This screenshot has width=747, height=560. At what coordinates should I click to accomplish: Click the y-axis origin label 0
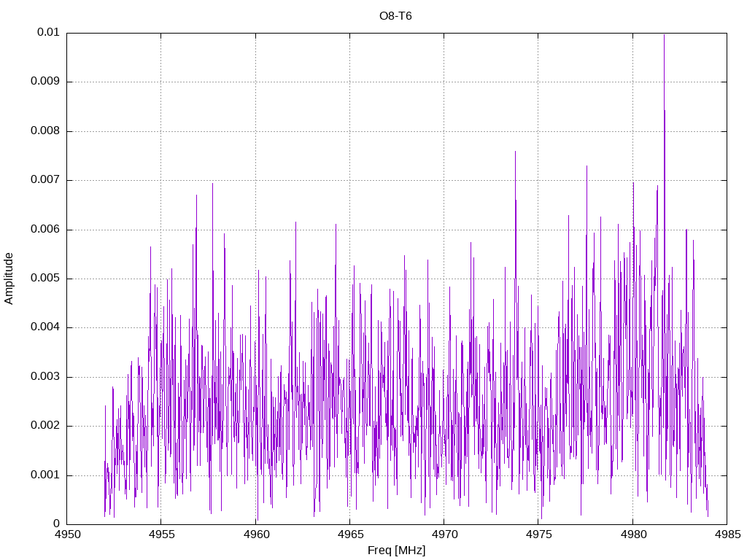(56, 524)
